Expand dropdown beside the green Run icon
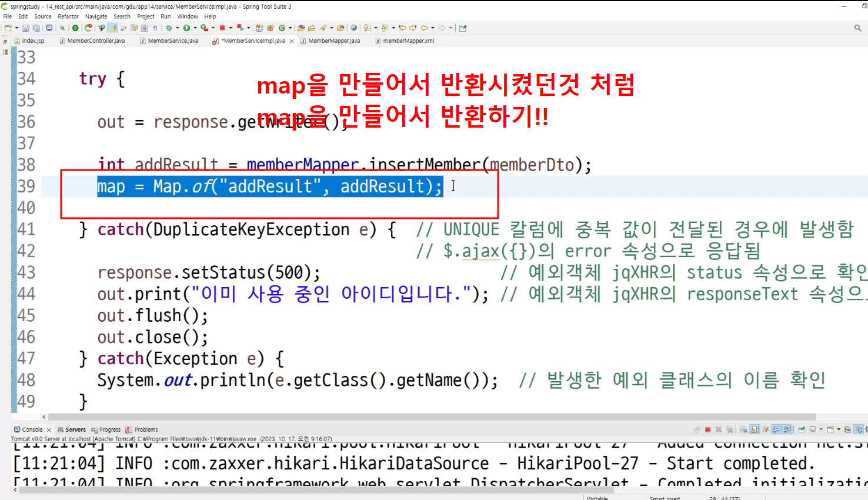Image resolution: width=868 pixels, height=500 pixels. tap(195, 28)
